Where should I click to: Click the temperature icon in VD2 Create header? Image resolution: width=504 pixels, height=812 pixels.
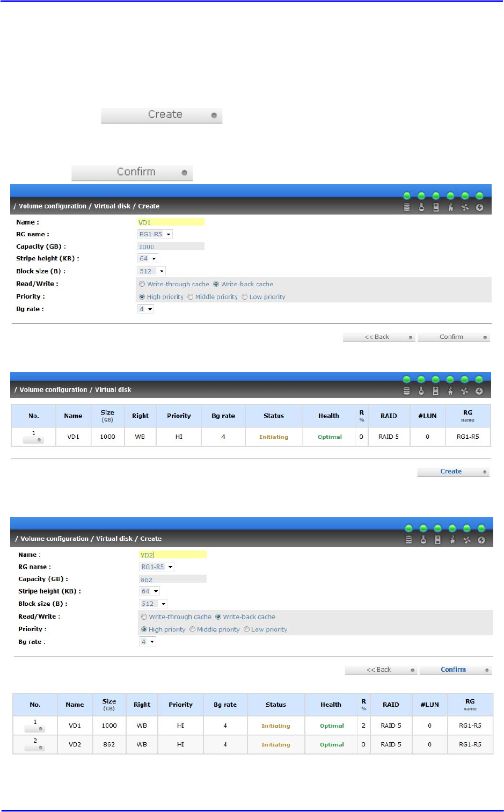point(423,540)
